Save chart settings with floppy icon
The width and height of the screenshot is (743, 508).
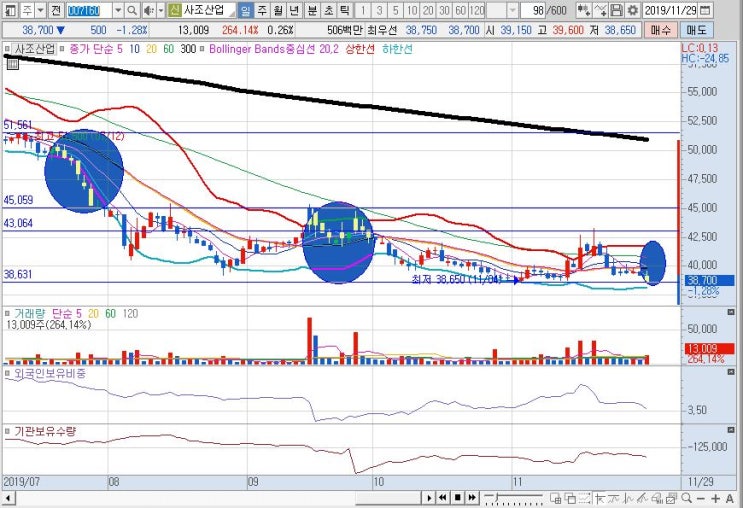(x=616, y=10)
